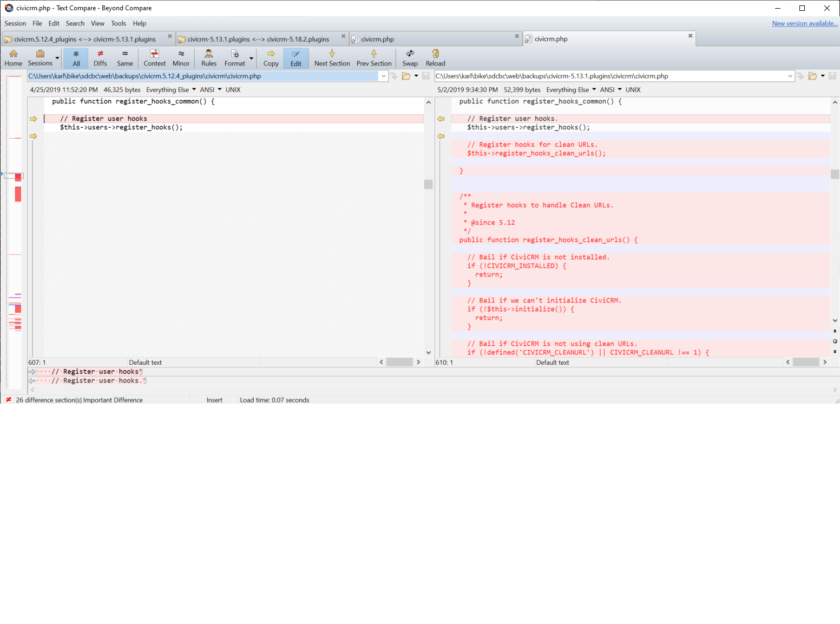Open right pane ANSI encoding dropdown
This screenshot has height=624, width=840.
pyautogui.click(x=611, y=90)
